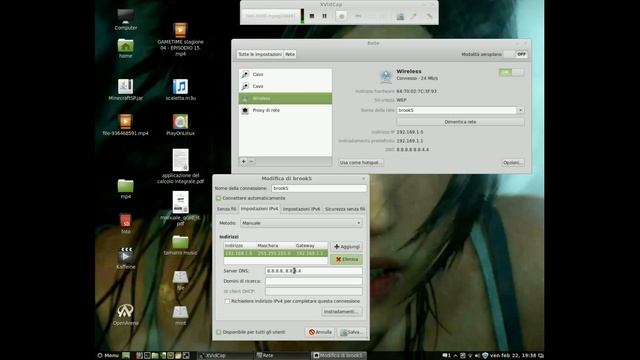Viewport: 640px width, 360px height.
Task: Click the Elimina address button
Action: (x=346, y=259)
